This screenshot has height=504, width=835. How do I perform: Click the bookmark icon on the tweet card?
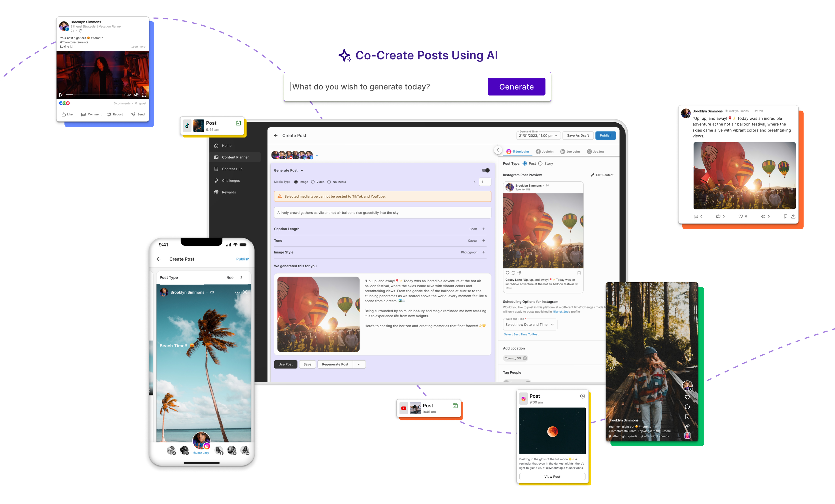(785, 216)
